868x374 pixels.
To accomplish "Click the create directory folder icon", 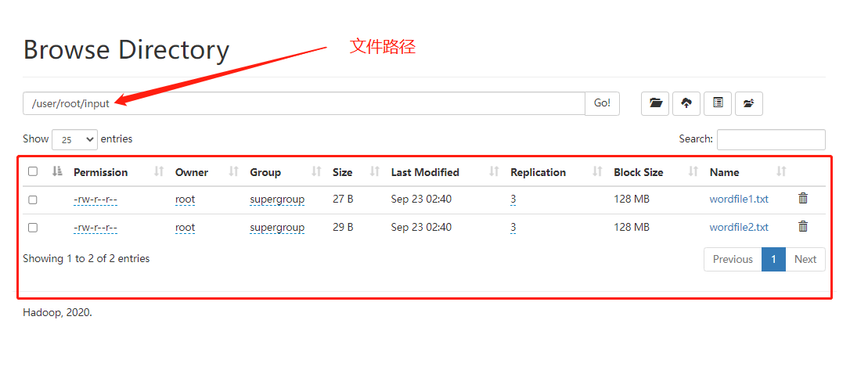I will [655, 103].
